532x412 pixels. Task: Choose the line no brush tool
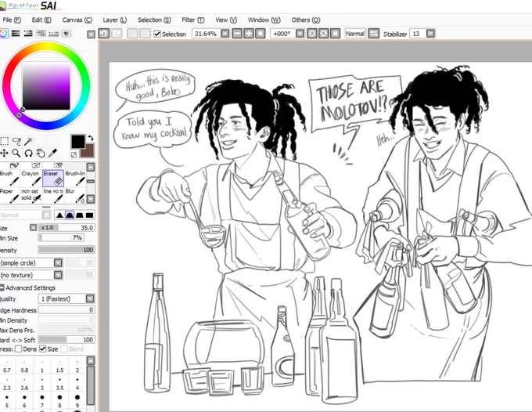point(53,196)
